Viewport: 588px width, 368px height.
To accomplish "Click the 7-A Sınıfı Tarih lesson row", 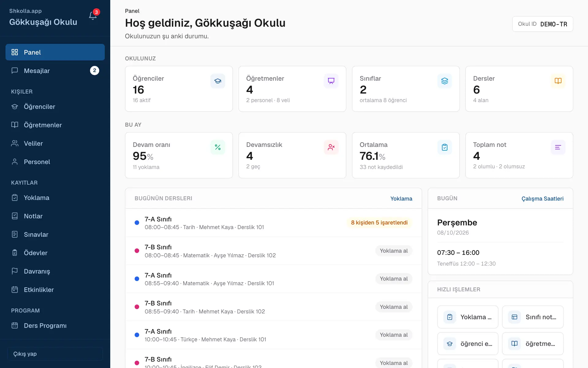I will (x=273, y=223).
